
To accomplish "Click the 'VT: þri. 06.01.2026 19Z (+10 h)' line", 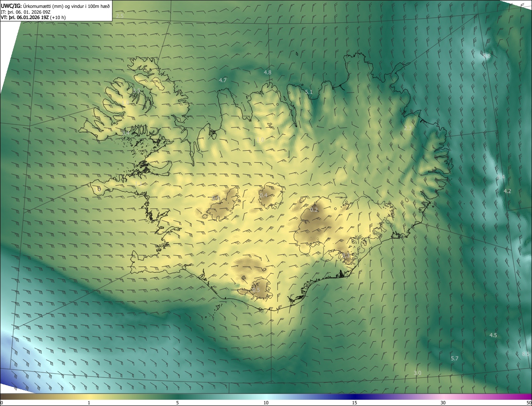I will tap(33, 17).
